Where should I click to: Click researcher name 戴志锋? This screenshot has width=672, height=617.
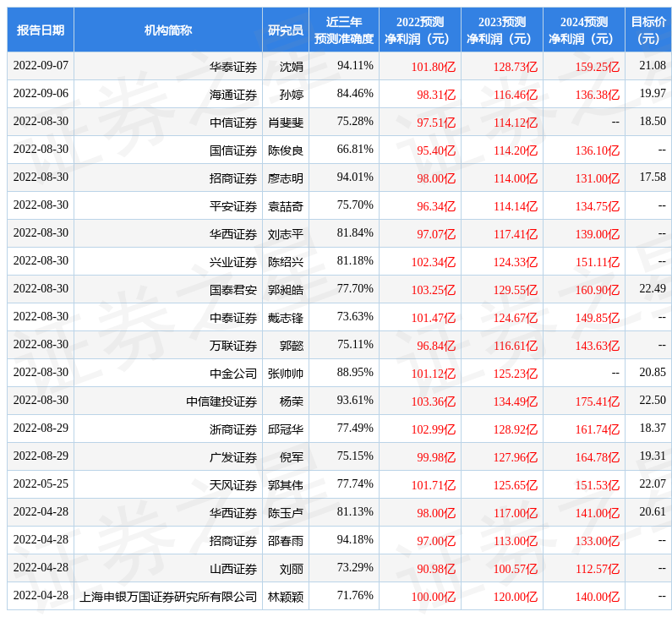tap(286, 318)
